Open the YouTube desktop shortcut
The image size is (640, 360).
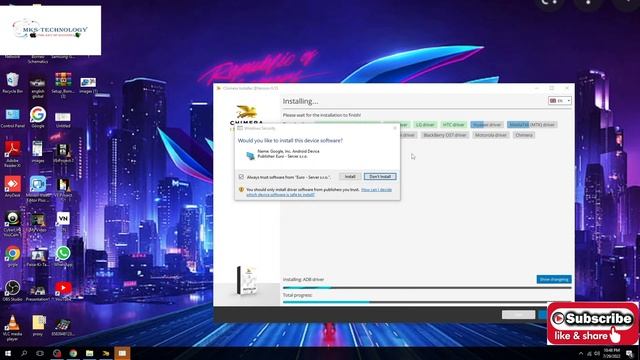(63, 291)
